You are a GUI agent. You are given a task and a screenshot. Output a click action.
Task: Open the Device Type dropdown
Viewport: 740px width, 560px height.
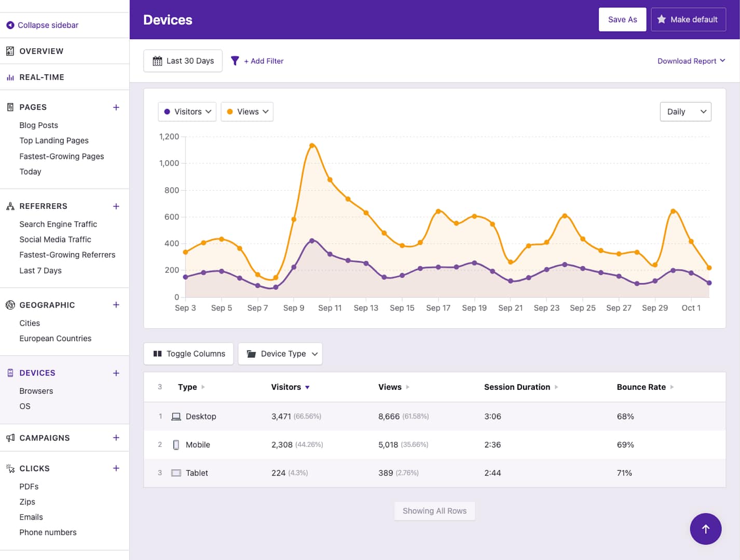280,354
